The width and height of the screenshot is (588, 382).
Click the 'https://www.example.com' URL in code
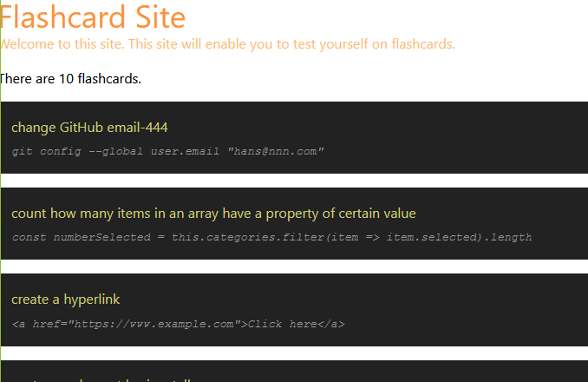click(x=154, y=324)
